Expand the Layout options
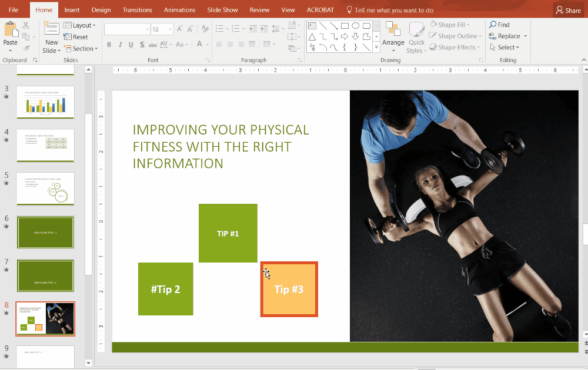This screenshot has height=370, width=588. coord(80,25)
